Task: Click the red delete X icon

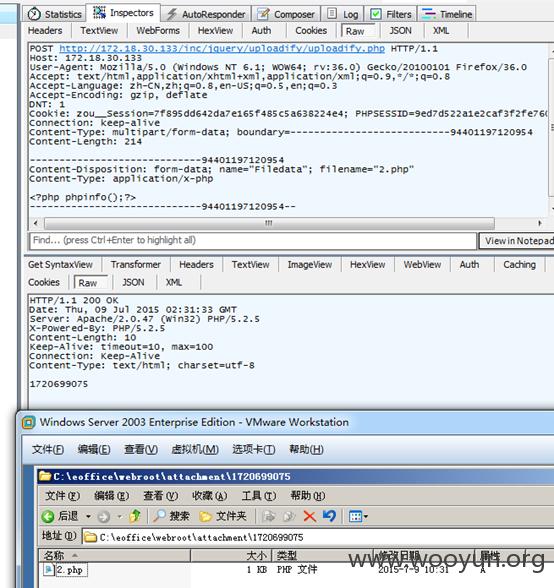Action: pyautogui.click(x=309, y=516)
